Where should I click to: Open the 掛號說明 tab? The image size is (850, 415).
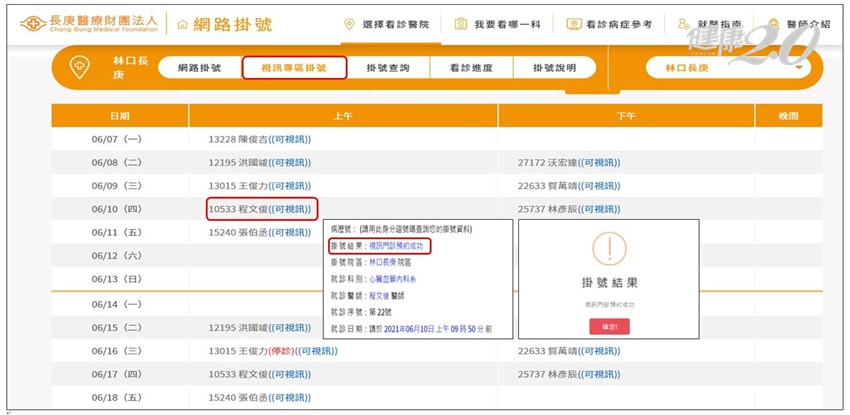click(554, 68)
